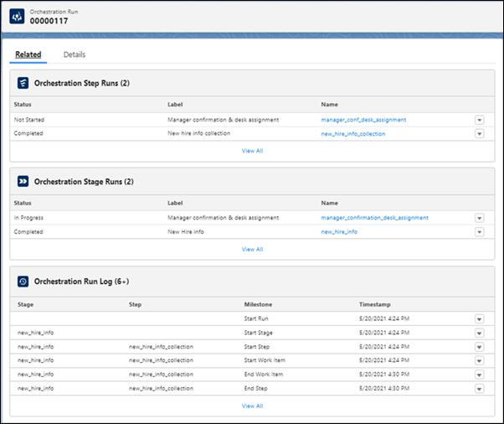Open row menu for Start Work Item log entry
This screenshot has height=424, width=504.
pos(479,360)
